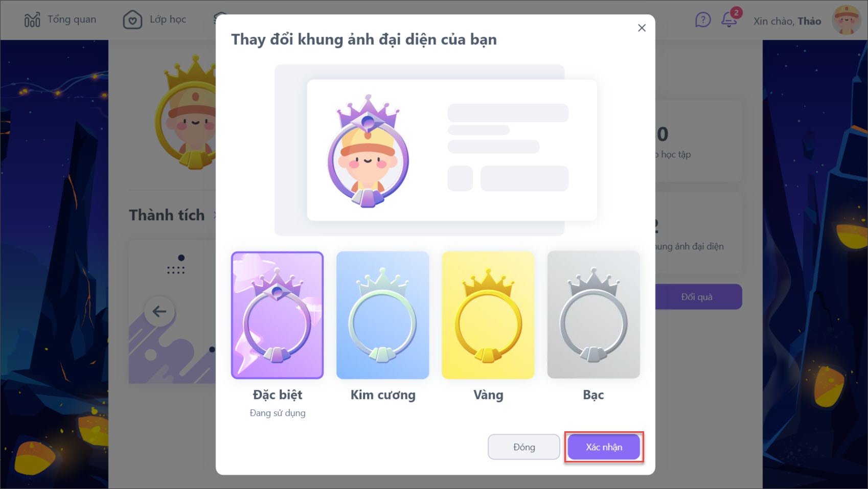This screenshot has height=489, width=868.
Task: Click the Đóng button
Action: point(524,447)
